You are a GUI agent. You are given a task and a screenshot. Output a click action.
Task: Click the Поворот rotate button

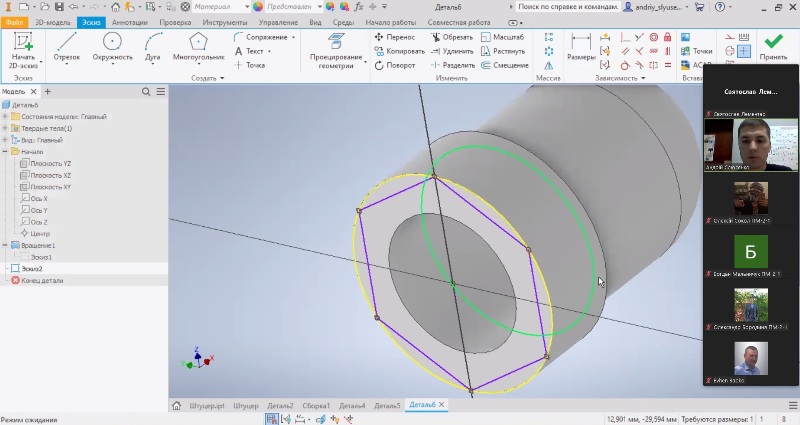(395, 65)
